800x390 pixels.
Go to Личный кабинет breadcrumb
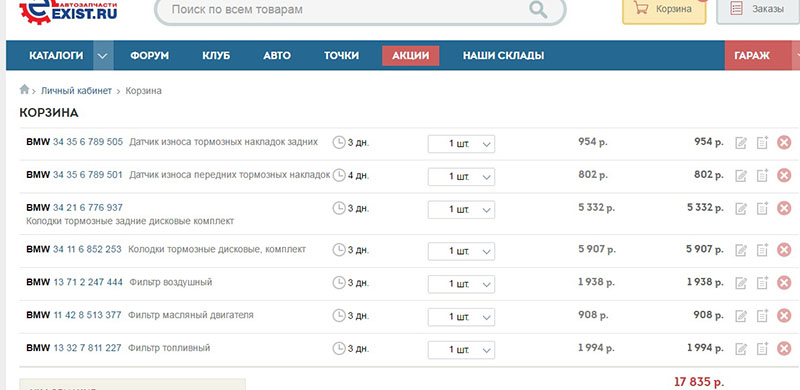76,91
